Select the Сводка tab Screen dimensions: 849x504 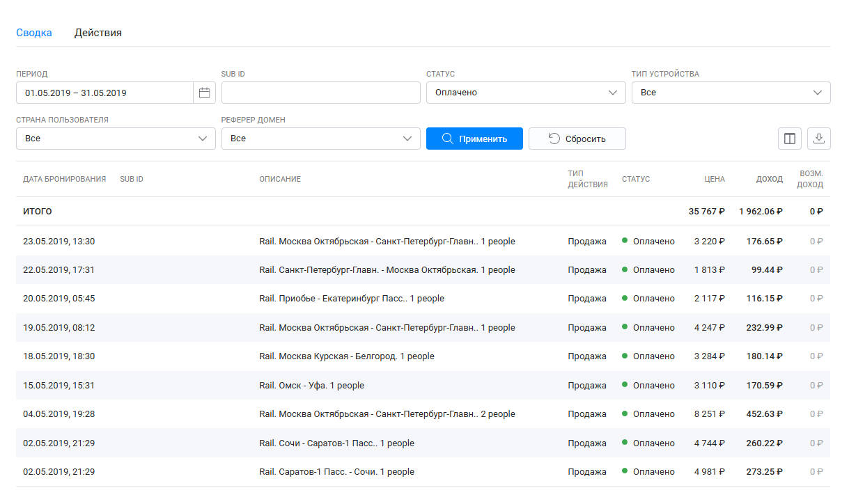click(x=34, y=33)
